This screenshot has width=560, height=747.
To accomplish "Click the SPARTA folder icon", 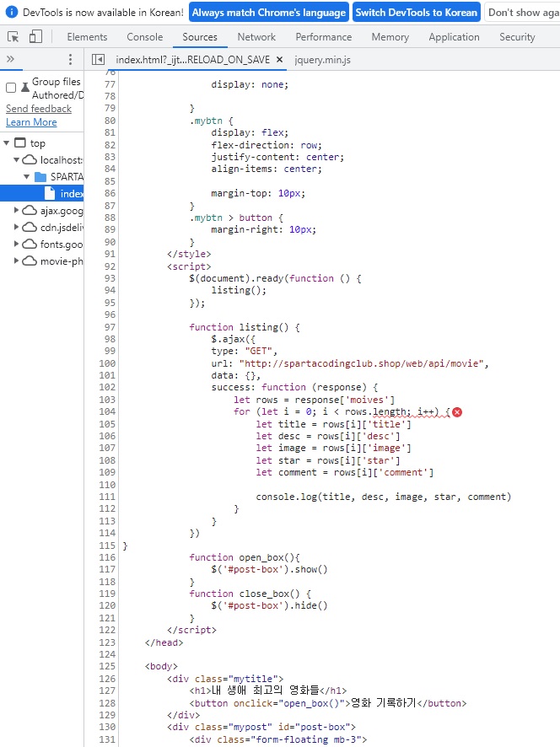I will click(x=40, y=177).
